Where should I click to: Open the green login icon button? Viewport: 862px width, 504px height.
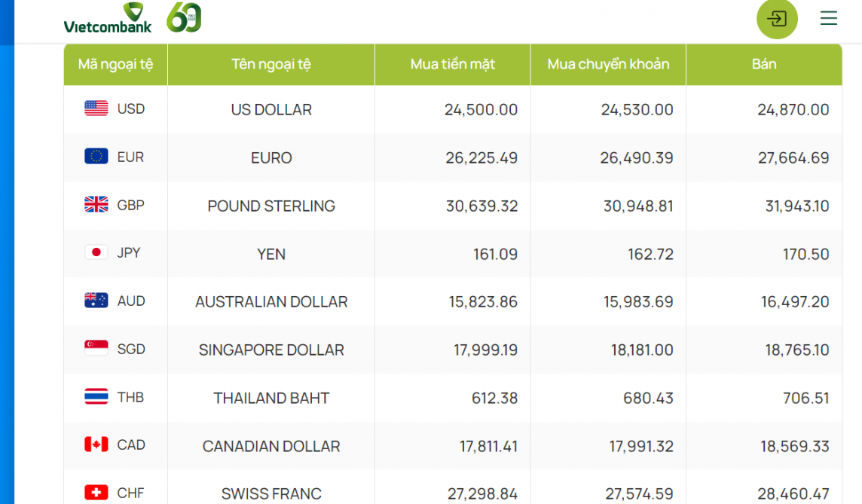776,18
